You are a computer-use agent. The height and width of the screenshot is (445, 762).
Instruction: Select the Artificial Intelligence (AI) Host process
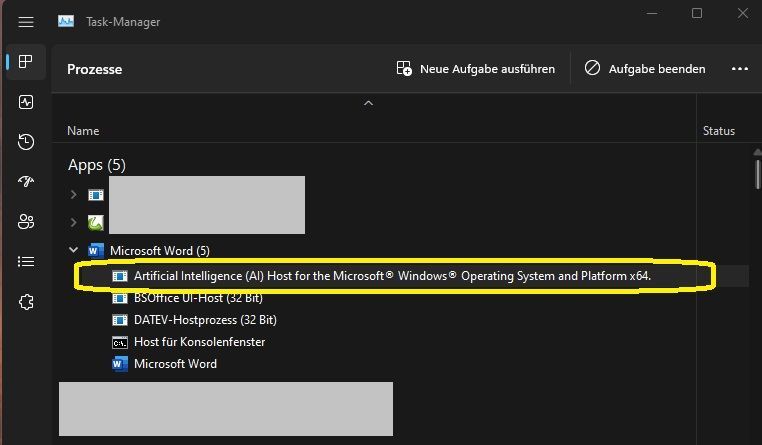392,276
